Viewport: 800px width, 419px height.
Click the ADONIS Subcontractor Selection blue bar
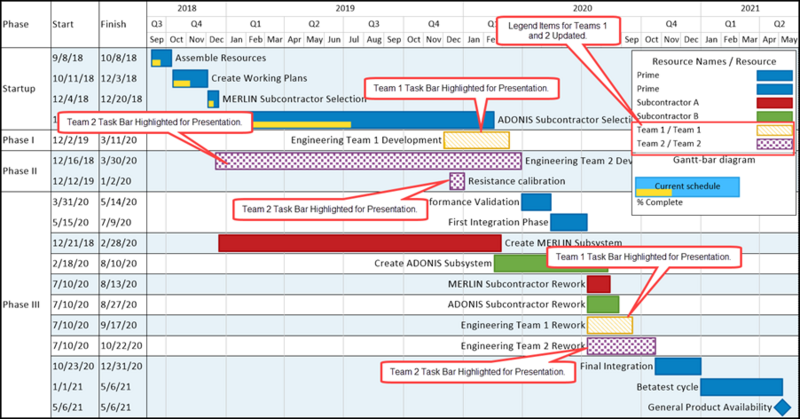click(372, 120)
